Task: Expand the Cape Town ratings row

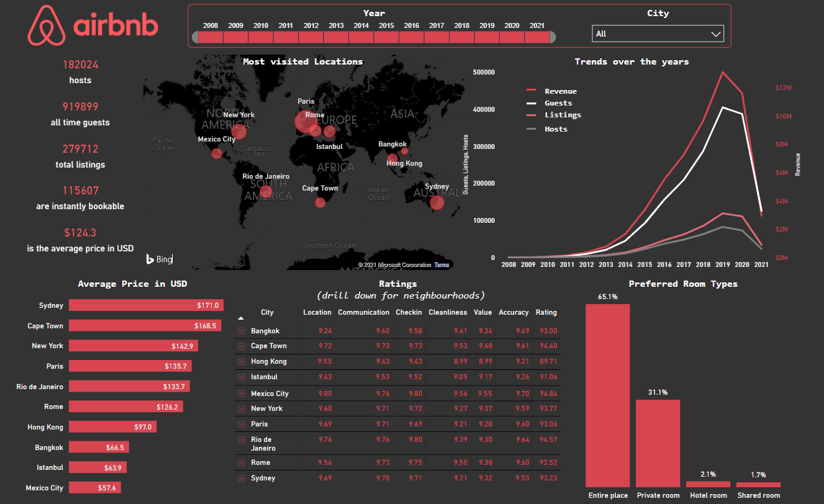Action: tap(242, 346)
